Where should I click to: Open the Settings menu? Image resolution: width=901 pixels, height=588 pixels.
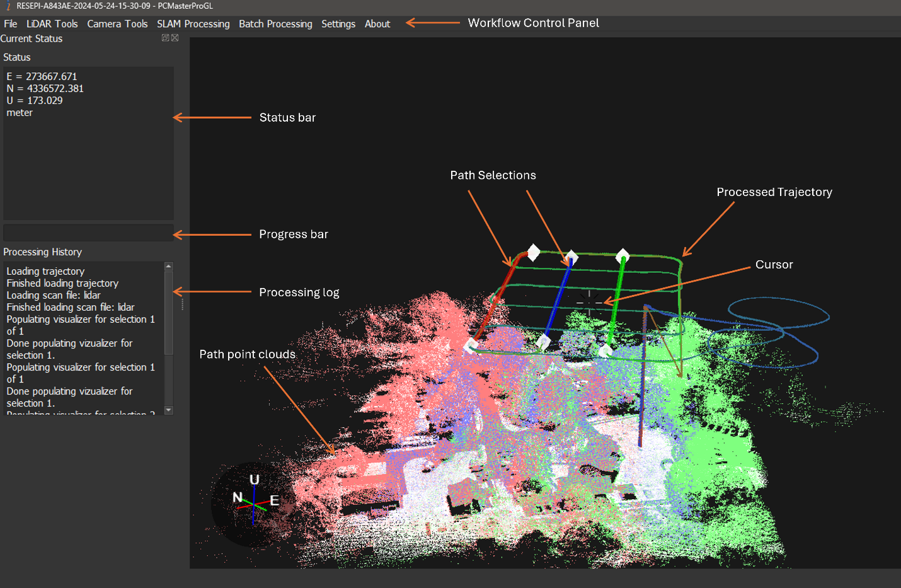coord(338,24)
